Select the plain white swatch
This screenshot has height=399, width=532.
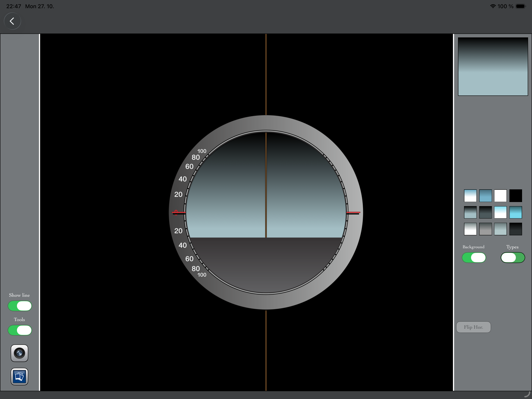tap(500, 196)
